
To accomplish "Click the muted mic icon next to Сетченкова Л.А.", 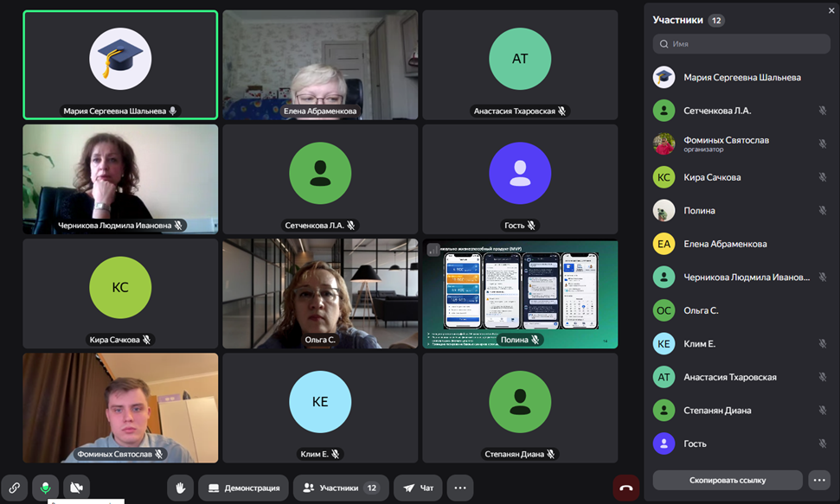I will (822, 111).
